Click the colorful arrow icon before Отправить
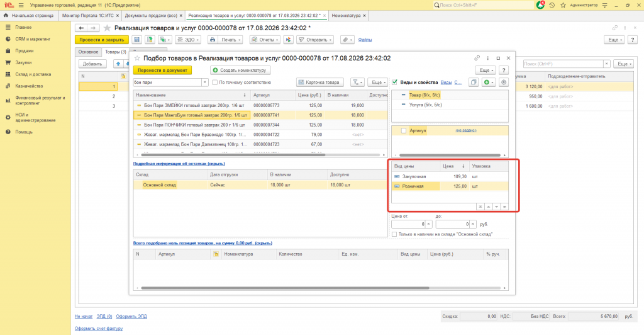644x335 pixels. (288, 40)
